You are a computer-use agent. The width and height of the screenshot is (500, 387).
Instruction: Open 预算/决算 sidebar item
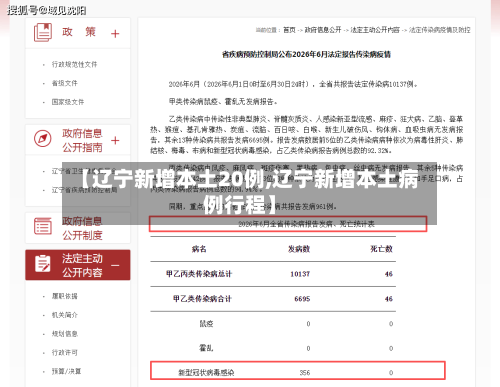pyautogui.click(x=66, y=371)
